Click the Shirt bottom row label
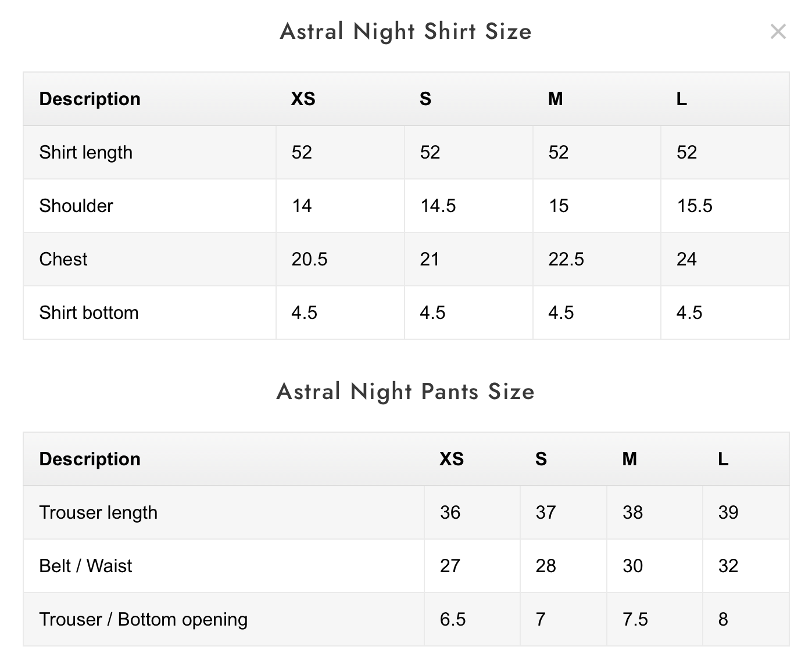Screen dimensions: 812x668 click(x=89, y=313)
